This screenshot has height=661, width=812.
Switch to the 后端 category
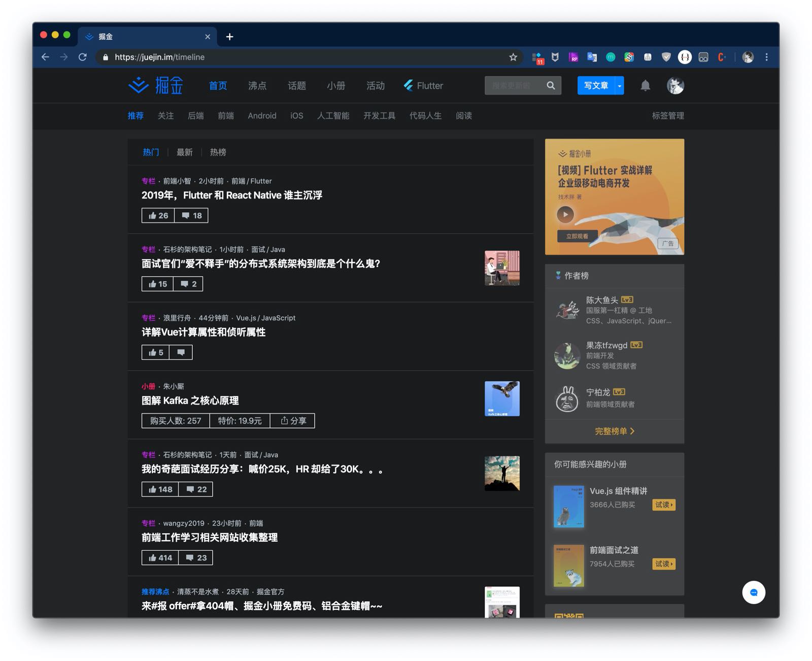click(x=196, y=116)
